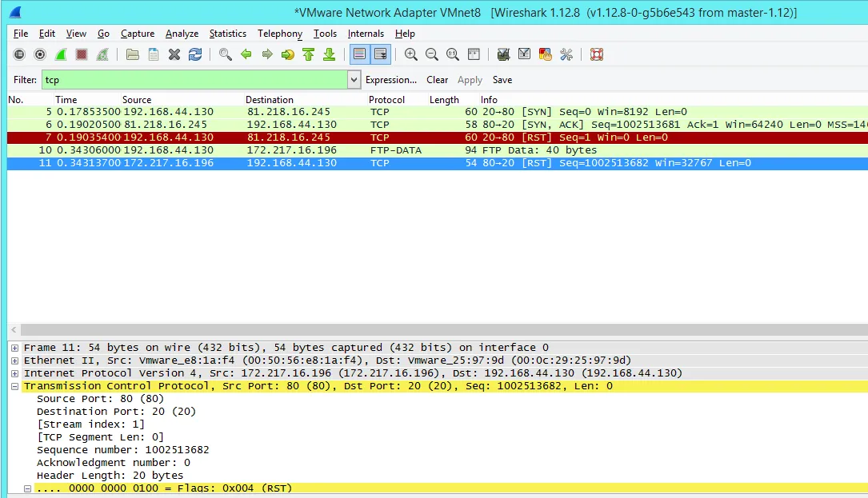Expand the Frame 11 details
This screenshot has width=868, height=498.
tap(15, 348)
